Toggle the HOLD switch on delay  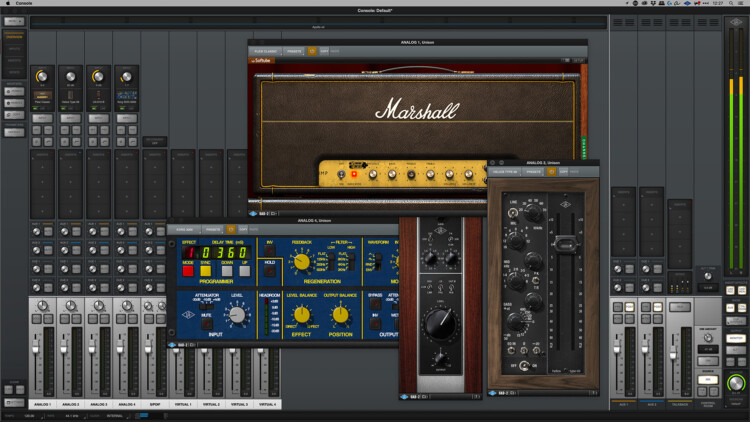pos(269,271)
